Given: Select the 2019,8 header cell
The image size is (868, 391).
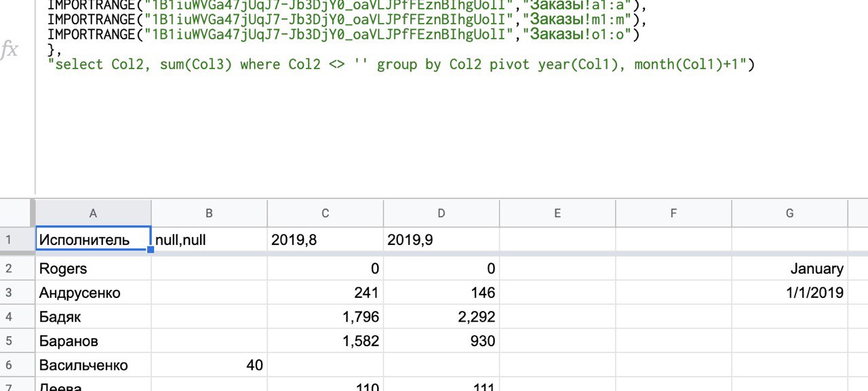Looking at the screenshot, I should (325, 239).
